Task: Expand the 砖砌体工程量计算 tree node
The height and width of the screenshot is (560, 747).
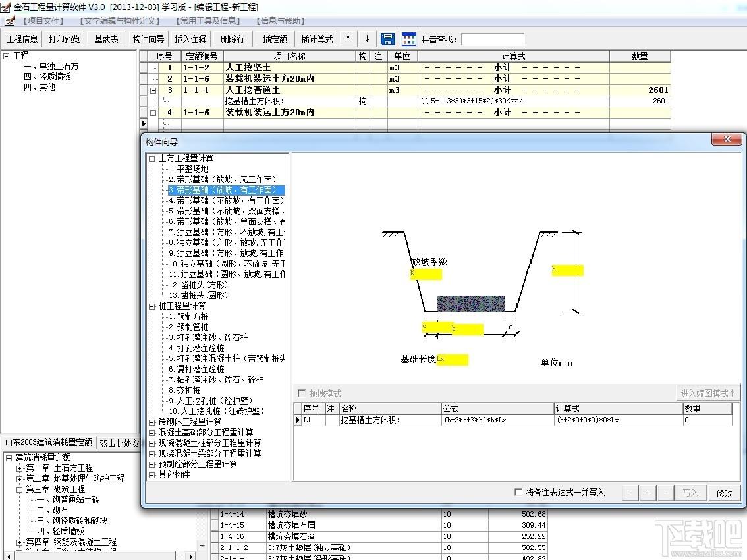Action: coord(152,422)
